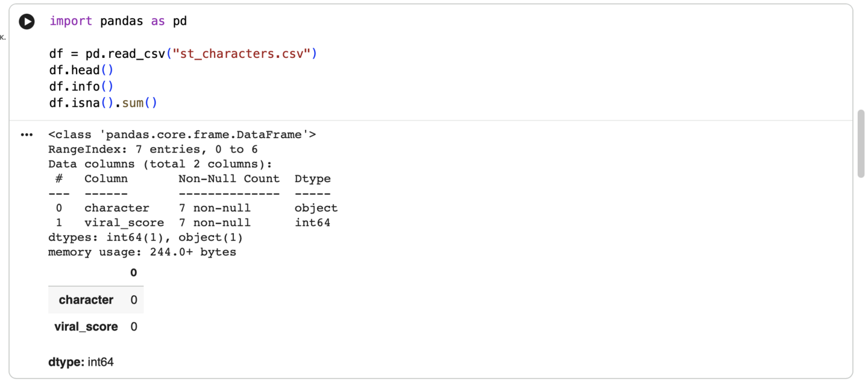Image resolution: width=868 pixels, height=385 pixels.
Task: Place cursor on the import pandas line
Action: [x=118, y=21]
